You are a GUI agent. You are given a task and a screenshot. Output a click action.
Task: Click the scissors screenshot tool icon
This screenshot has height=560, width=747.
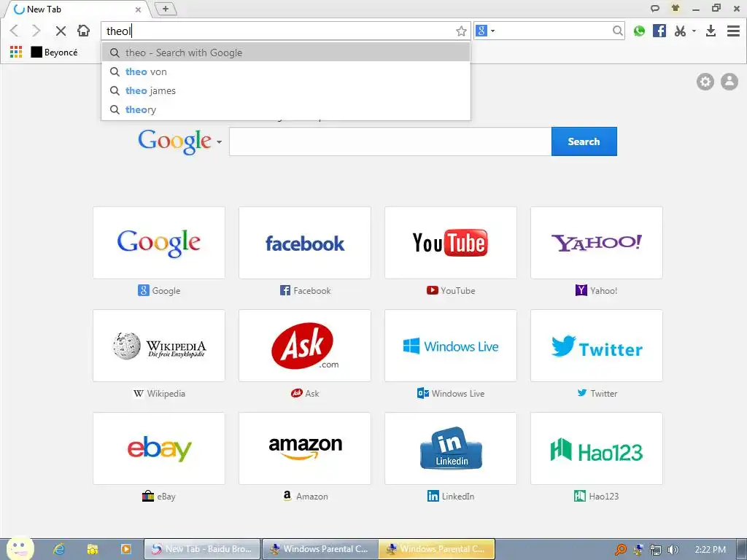[x=681, y=31]
